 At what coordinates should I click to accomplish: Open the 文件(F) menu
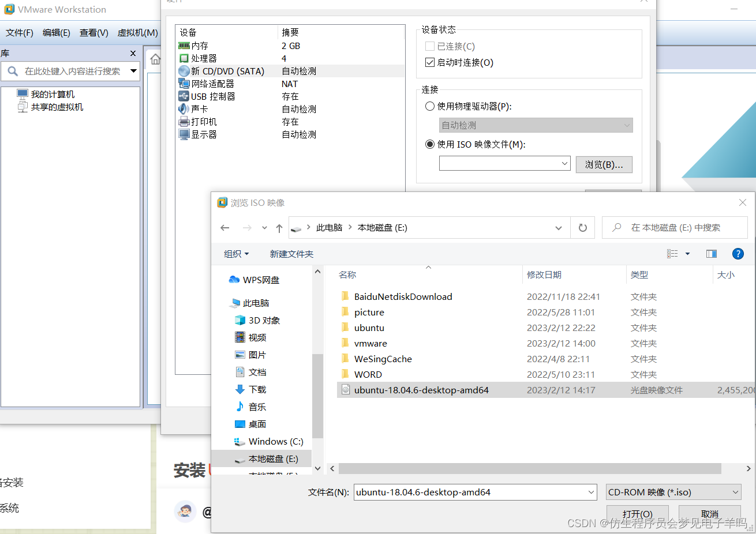20,33
